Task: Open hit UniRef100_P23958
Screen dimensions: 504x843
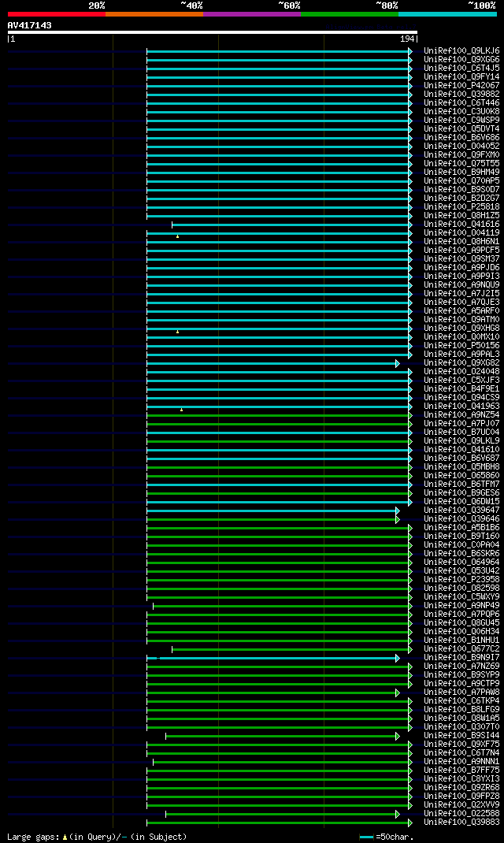Action: [461, 579]
